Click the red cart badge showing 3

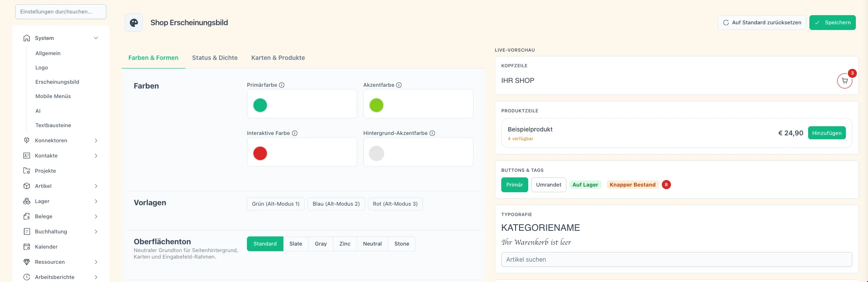pyautogui.click(x=852, y=73)
